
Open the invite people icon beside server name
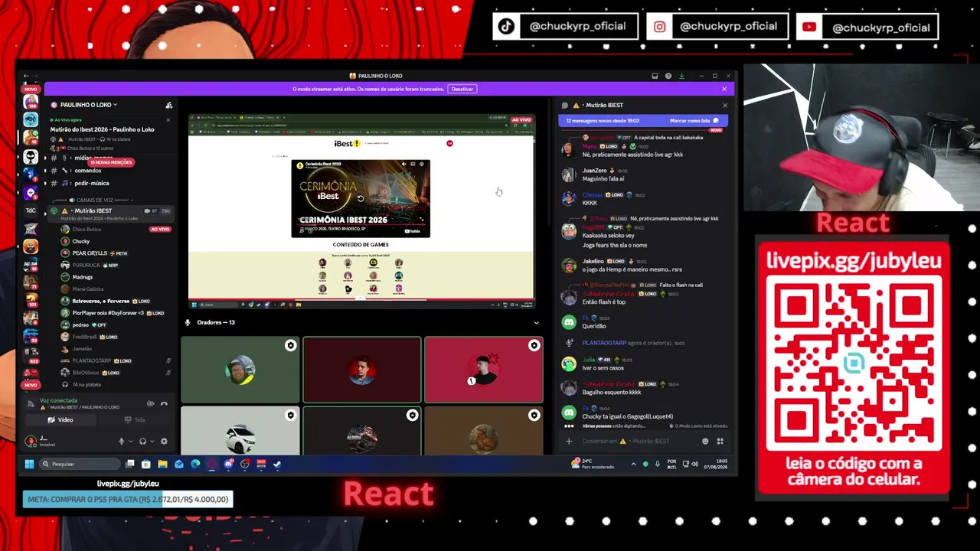coord(169,105)
